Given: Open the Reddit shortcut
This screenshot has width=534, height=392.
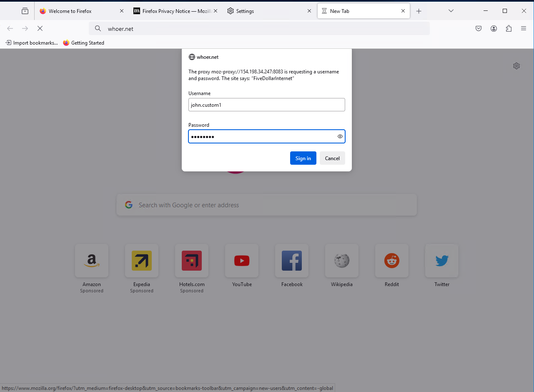Looking at the screenshot, I should (x=391, y=261).
